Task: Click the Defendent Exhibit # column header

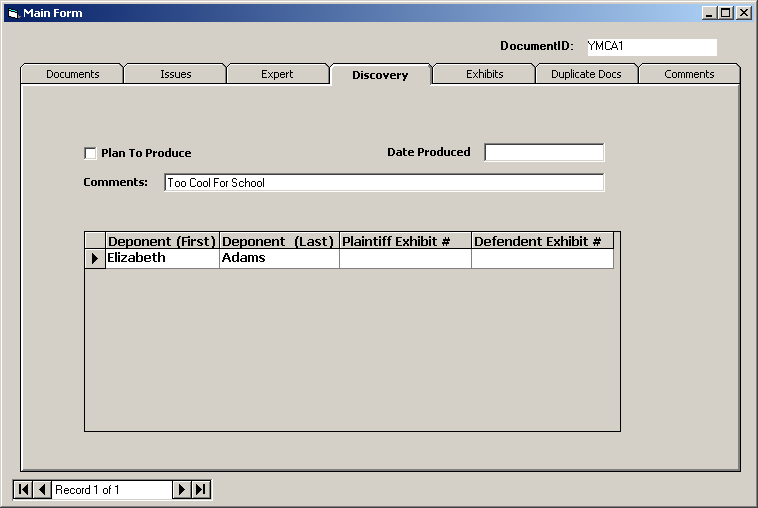Action: click(541, 241)
